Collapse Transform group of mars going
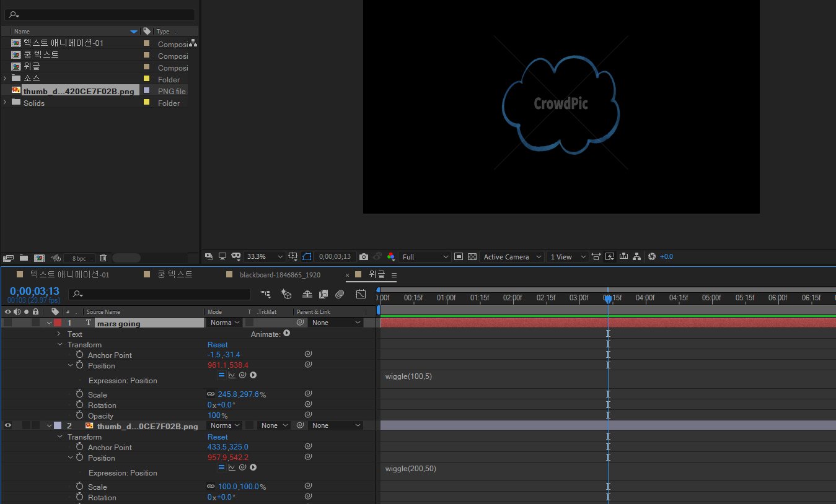The height and width of the screenshot is (504, 836). coord(59,344)
